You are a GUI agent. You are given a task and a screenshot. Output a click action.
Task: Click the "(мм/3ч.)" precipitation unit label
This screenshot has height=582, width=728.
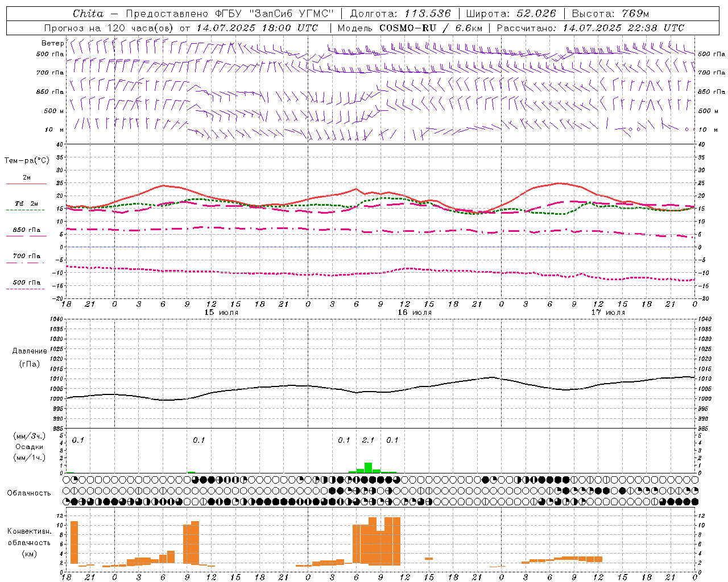[29, 436]
